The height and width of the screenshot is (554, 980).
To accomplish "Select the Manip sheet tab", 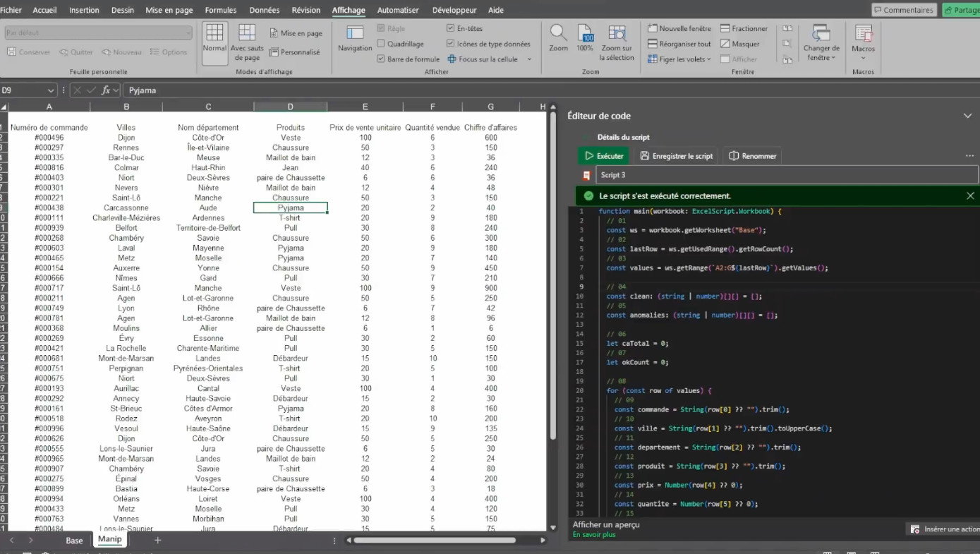I will click(x=109, y=540).
